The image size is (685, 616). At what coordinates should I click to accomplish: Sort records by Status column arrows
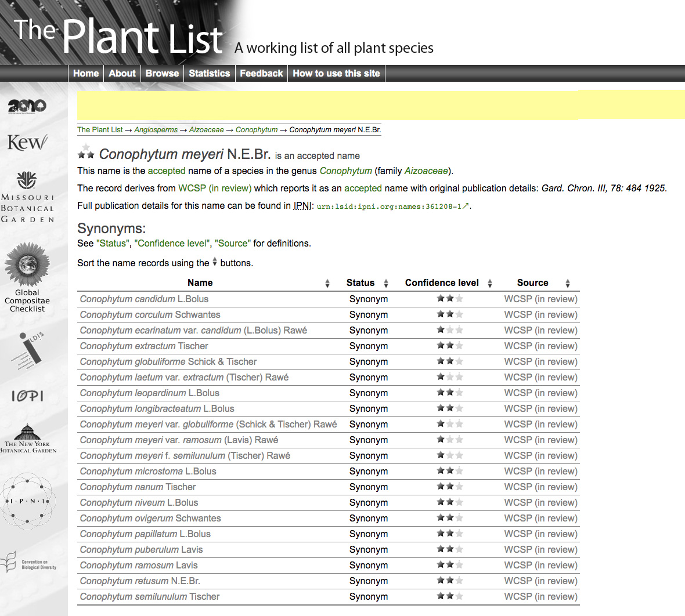coord(386,283)
